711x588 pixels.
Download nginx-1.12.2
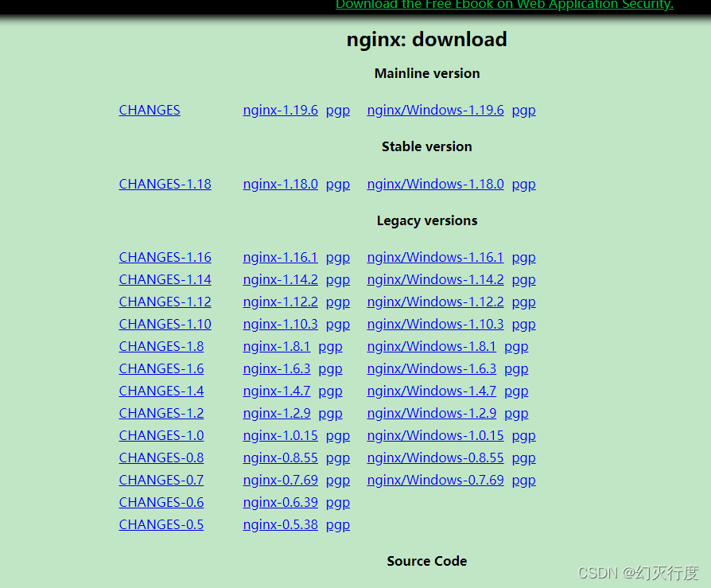280,302
